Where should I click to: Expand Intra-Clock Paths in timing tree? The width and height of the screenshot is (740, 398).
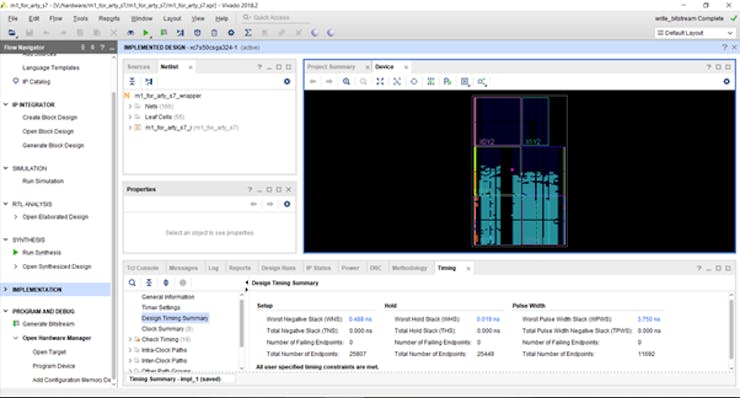tap(130, 350)
